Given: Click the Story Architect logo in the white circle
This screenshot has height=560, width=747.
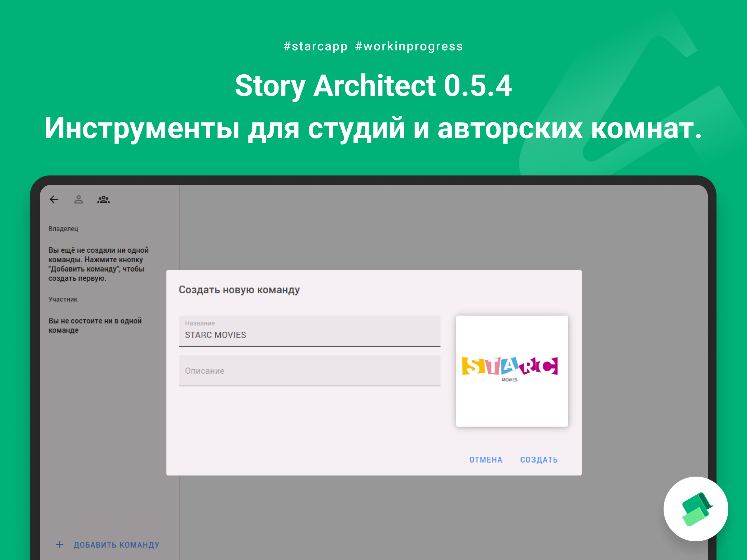Looking at the screenshot, I should 696,509.
